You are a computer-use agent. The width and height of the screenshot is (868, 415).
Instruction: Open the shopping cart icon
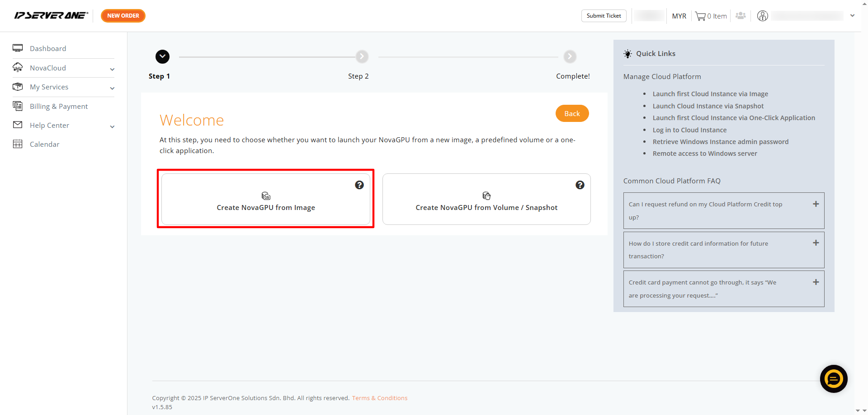[700, 16]
